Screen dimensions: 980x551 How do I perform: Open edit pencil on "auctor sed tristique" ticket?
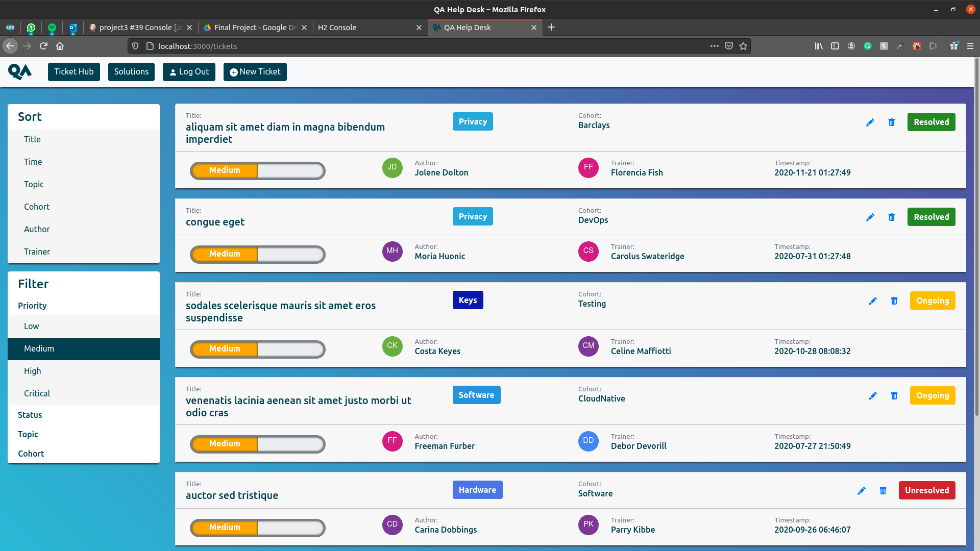(862, 490)
